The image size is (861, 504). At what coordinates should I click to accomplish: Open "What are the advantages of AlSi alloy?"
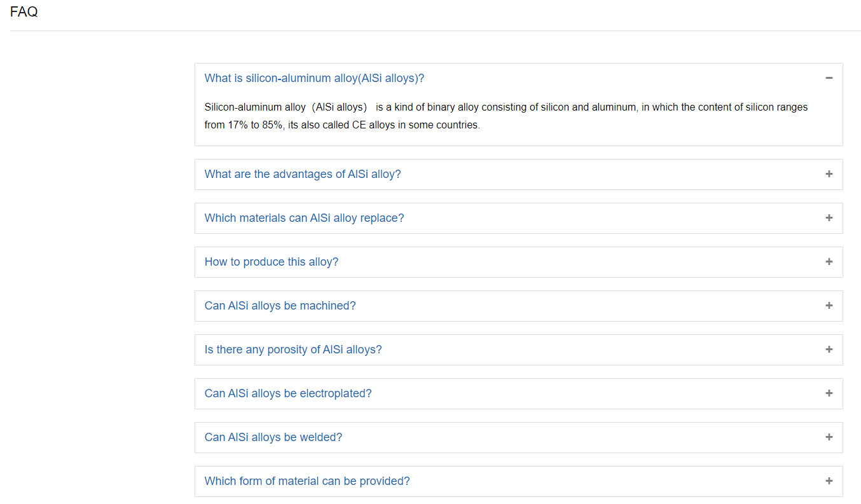coord(303,174)
